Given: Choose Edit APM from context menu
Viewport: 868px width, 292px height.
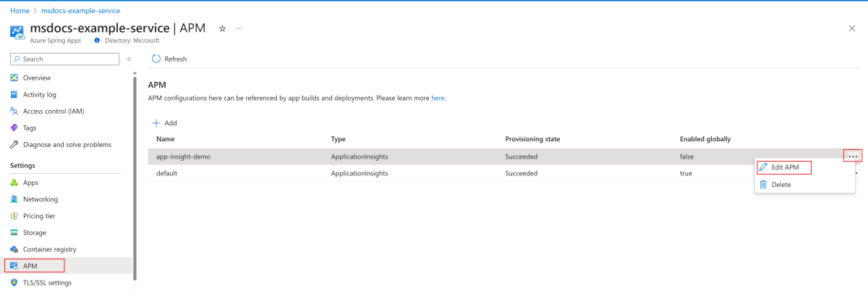Looking at the screenshot, I should point(784,167).
